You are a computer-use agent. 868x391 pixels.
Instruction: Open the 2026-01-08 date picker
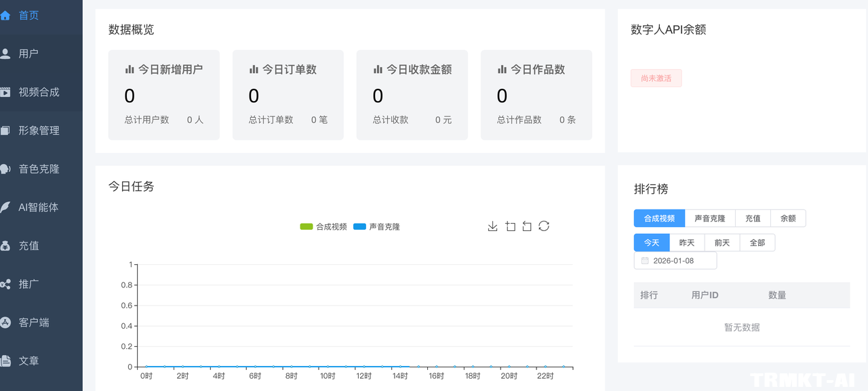point(675,260)
